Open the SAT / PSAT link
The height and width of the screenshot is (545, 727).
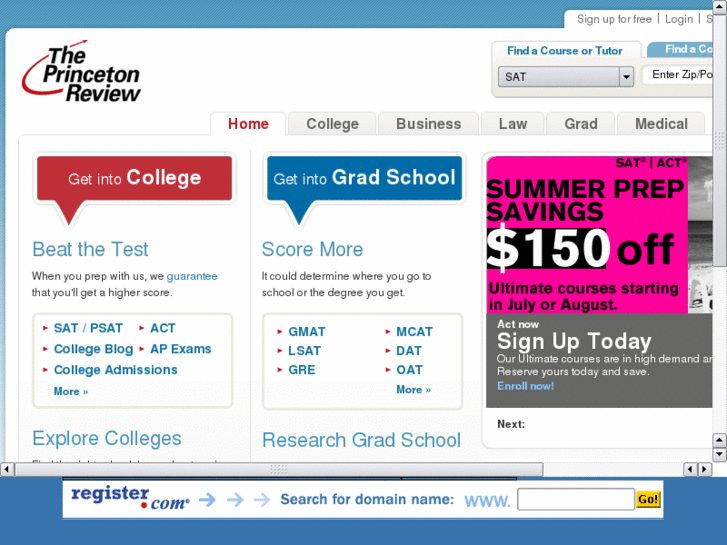(88, 328)
